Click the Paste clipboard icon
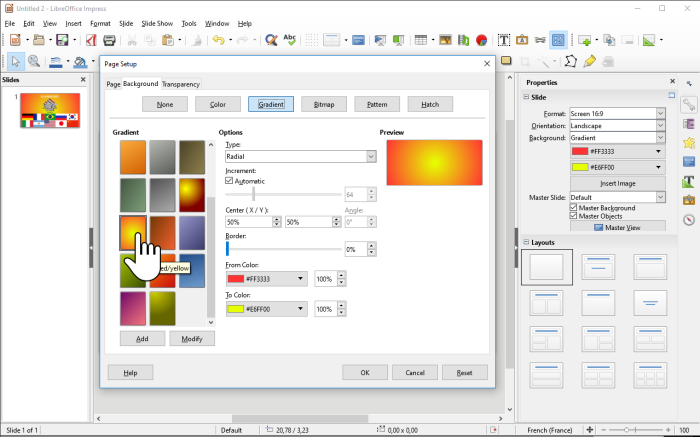The width and height of the screenshot is (700, 437). click(x=168, y=40)
